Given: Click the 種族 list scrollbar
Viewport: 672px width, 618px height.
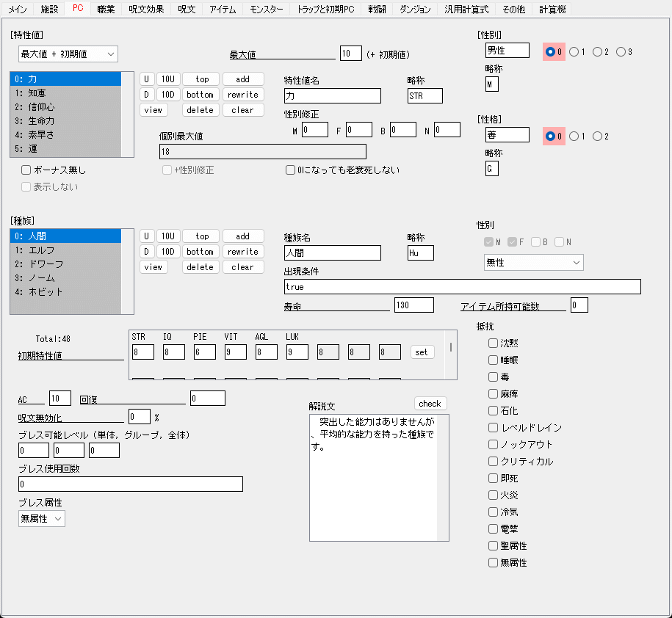Looking at the screenshot, I should click(x=128, y=272).
